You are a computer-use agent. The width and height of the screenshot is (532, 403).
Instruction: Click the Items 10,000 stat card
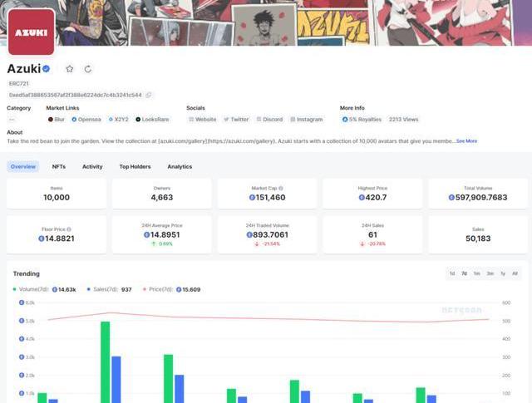(57, 194)
